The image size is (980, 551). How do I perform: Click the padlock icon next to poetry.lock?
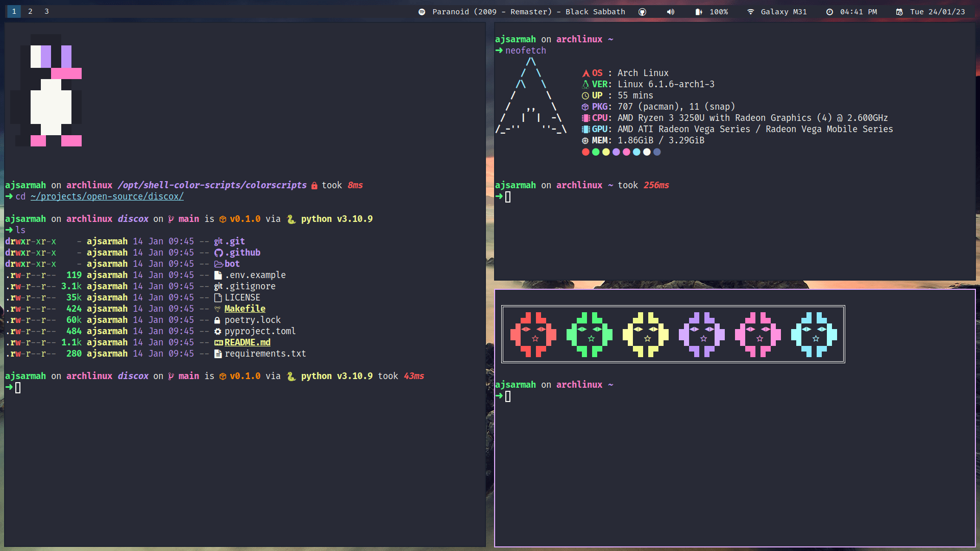218,320
